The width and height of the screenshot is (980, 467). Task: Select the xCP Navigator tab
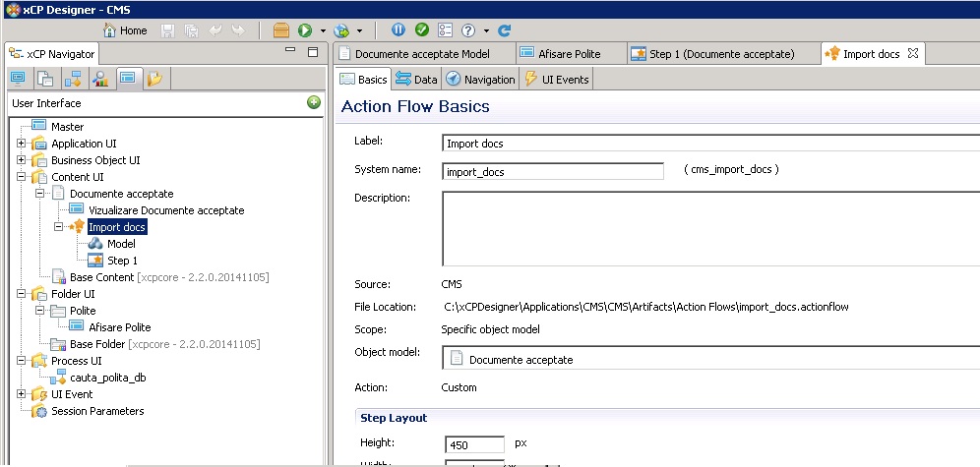coord(52,54)
